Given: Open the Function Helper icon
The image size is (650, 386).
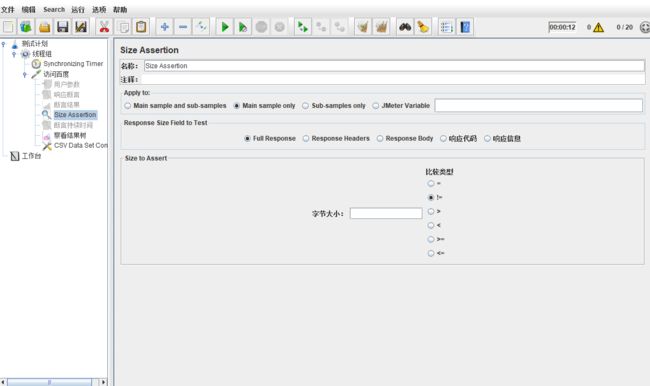Looking at the screenshot, I should [x=446, y=27].
